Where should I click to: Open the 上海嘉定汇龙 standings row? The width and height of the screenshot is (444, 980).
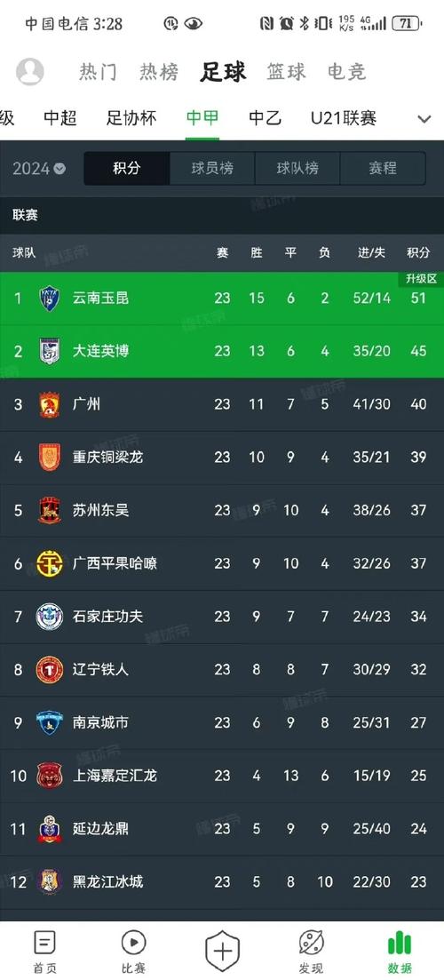click(222, 776)
